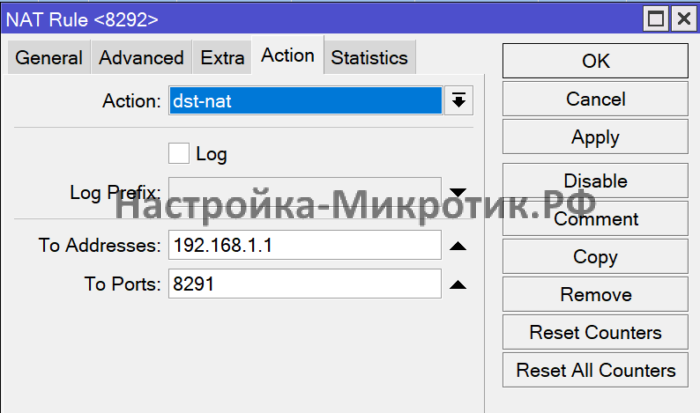Maximize the NAT Rule window
This screenshot has height=413, width=700.
tap(655, 18)
